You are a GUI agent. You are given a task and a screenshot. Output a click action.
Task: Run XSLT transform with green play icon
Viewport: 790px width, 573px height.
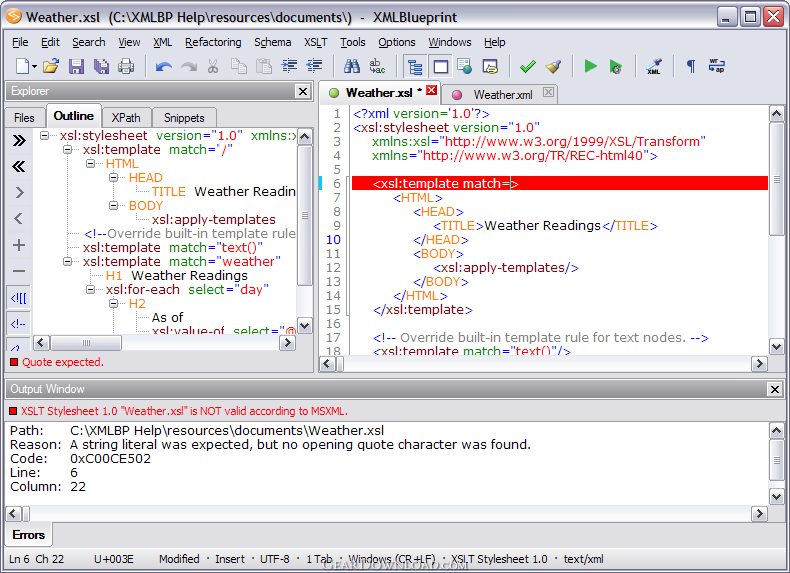tap(590, 66)
